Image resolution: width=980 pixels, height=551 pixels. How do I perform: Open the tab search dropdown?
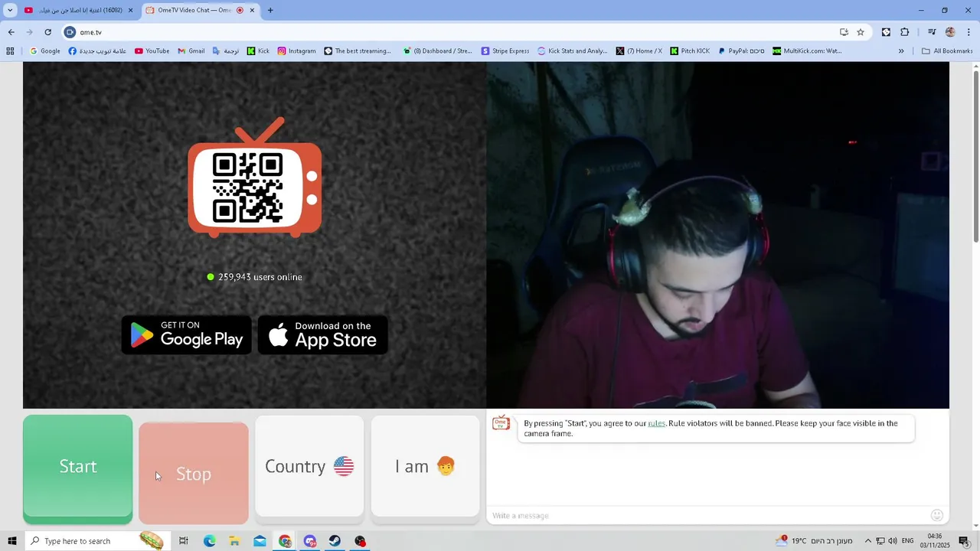pyautogui.click(x=10, y=10)
